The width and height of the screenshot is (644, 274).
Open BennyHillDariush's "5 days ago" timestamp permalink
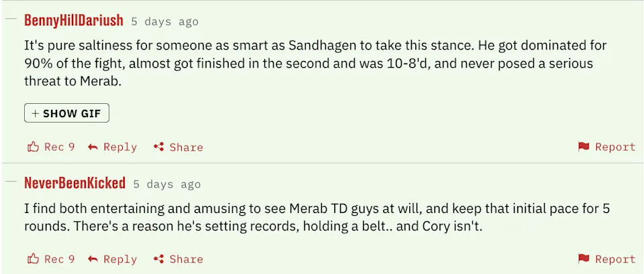tap(164, 21)
